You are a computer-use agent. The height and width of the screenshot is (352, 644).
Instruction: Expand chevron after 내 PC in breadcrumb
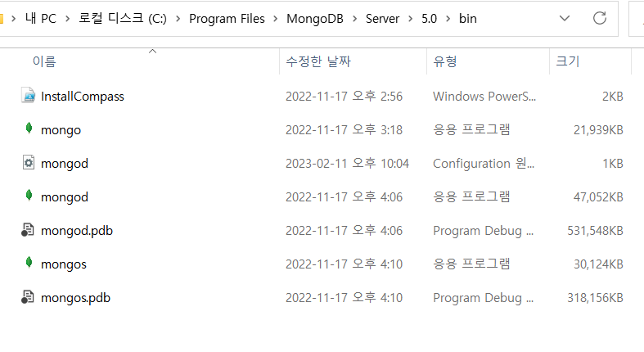(x=67, y=19)
